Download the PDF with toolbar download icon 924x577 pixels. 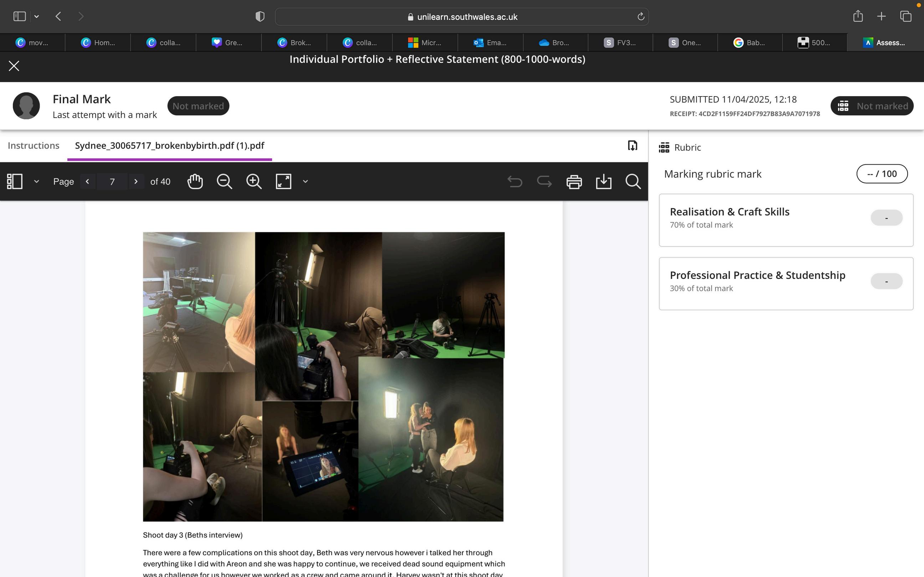point(603,182)
